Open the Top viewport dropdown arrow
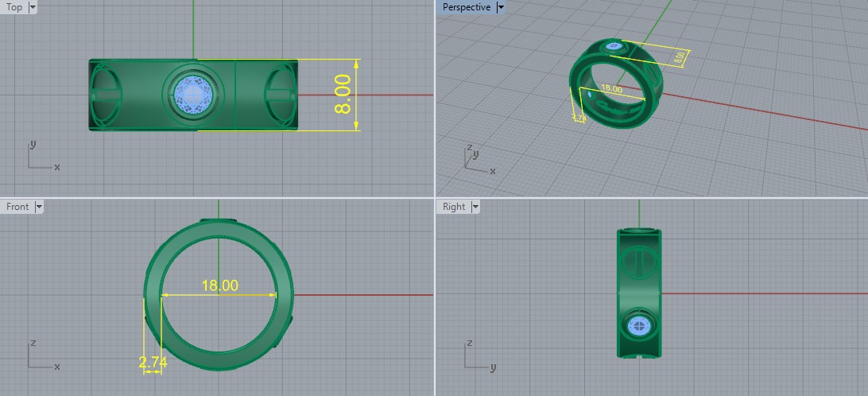 point(32,7)
